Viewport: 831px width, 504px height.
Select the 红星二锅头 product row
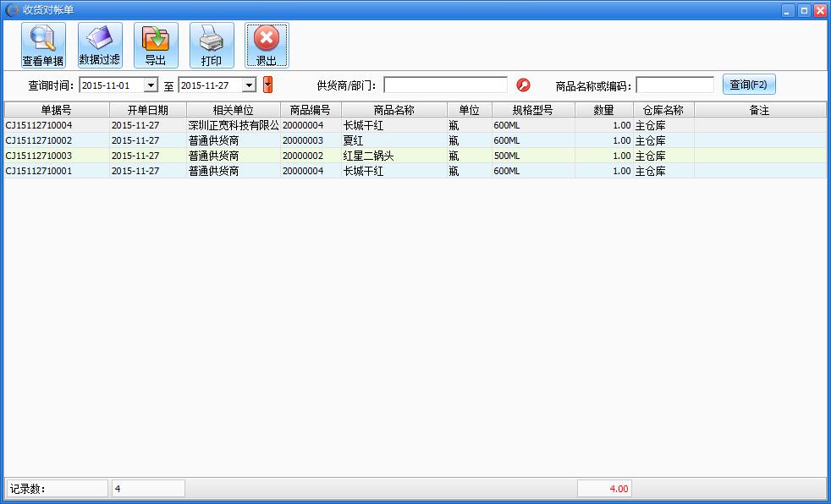(368, 156)
